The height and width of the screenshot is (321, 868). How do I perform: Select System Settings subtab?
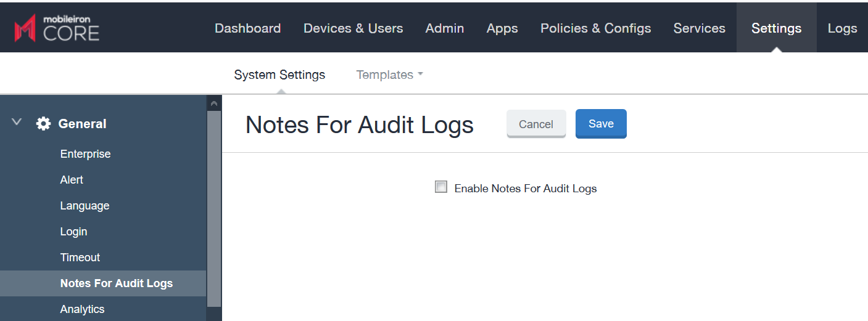[x=279, y=75]
